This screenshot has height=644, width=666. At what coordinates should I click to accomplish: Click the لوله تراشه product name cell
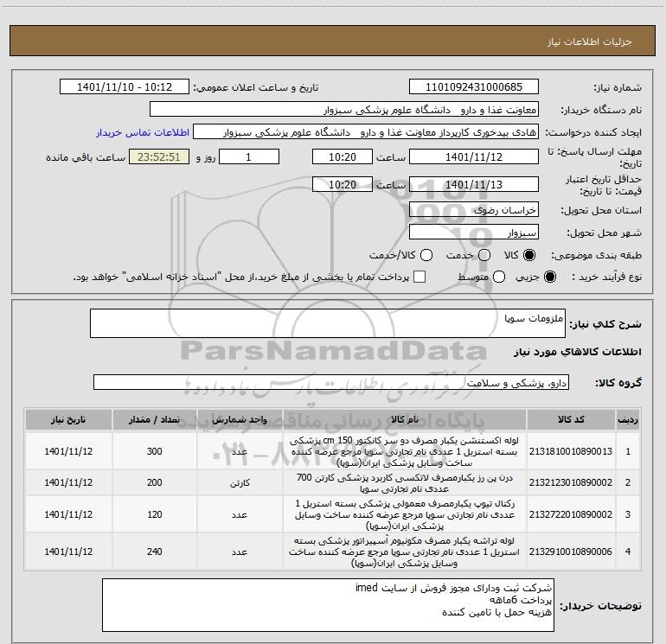(405, 552)
